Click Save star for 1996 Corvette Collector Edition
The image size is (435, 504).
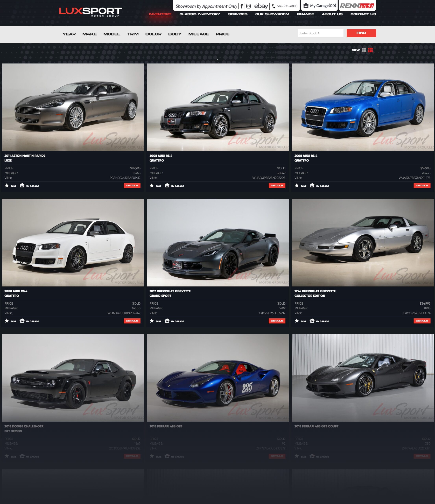click(x=297, y=321)
